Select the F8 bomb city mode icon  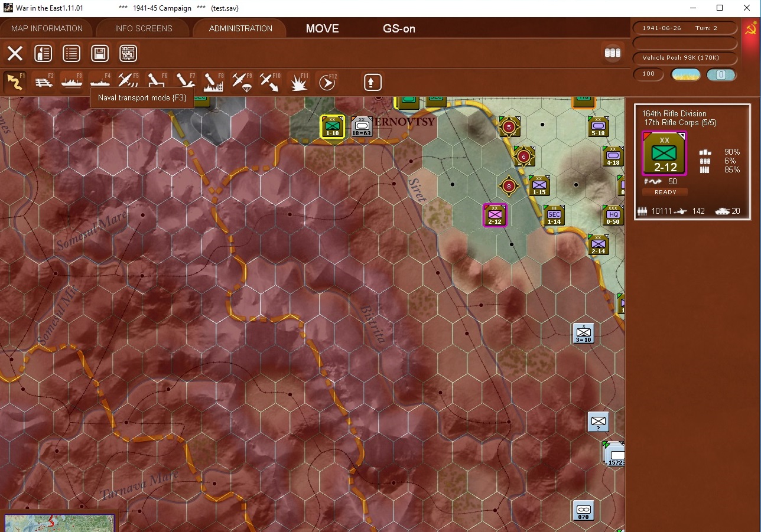coord(213,82)
